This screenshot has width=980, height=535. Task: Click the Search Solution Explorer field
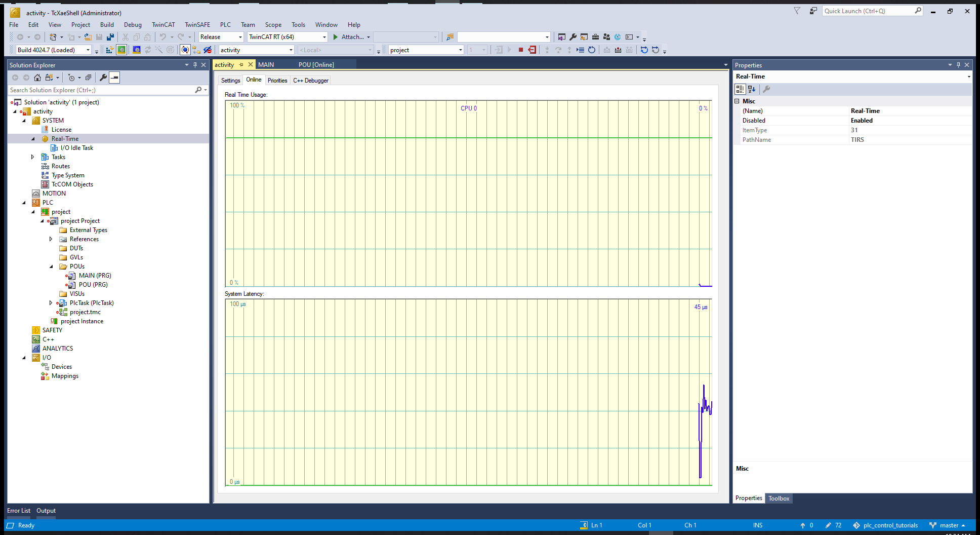(101, 90)
